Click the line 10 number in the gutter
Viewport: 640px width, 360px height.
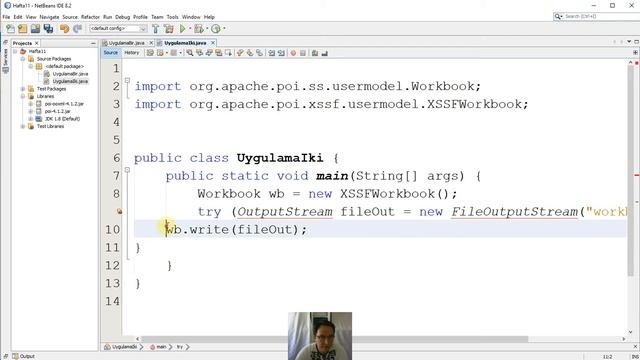pyautogui.click(x=112, y=229)
